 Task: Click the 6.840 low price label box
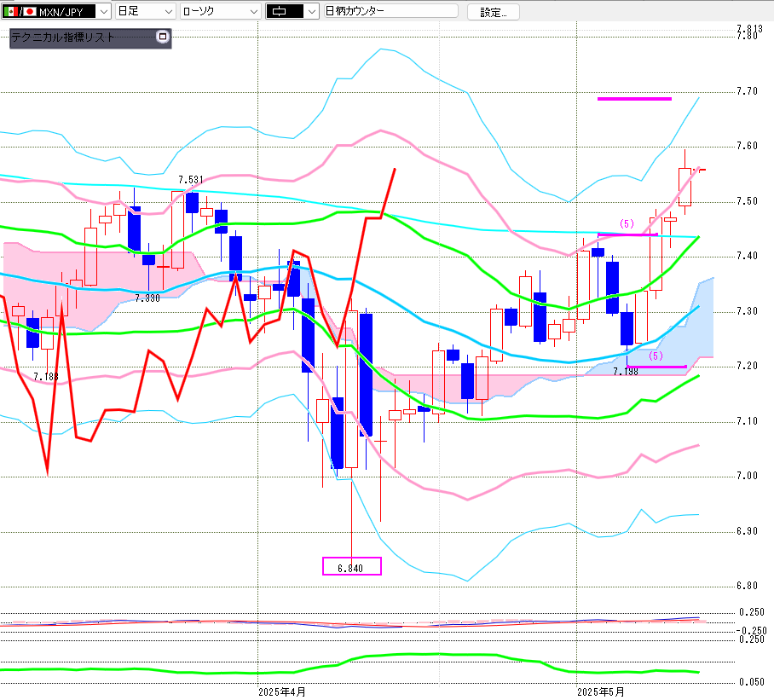(x=351, y=566)
